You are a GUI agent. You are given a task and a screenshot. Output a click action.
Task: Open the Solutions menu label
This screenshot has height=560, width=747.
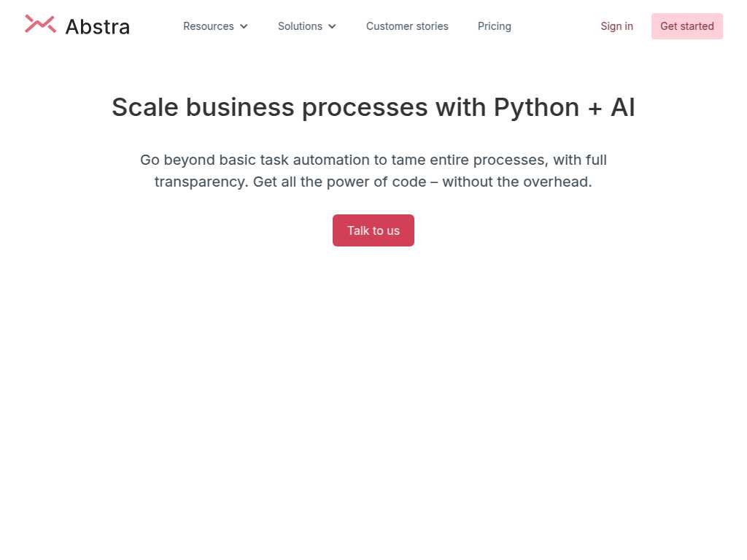tap(300, 26)
